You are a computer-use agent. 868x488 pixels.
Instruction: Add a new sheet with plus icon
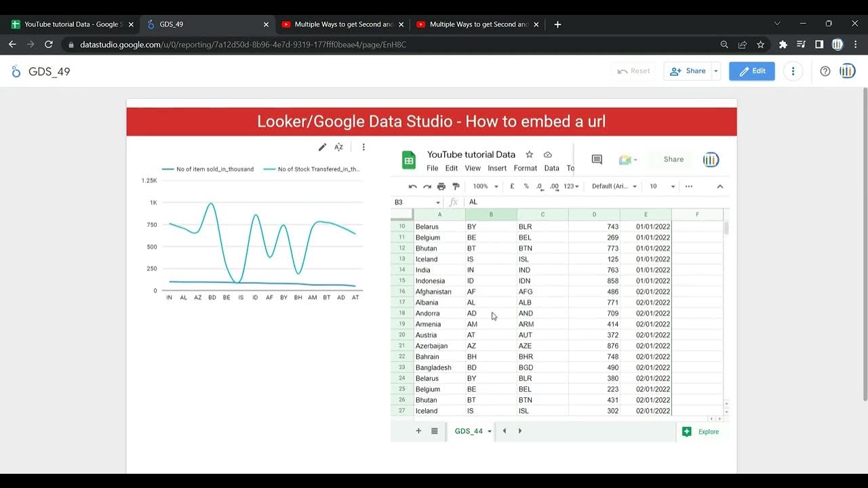point(418,431)
